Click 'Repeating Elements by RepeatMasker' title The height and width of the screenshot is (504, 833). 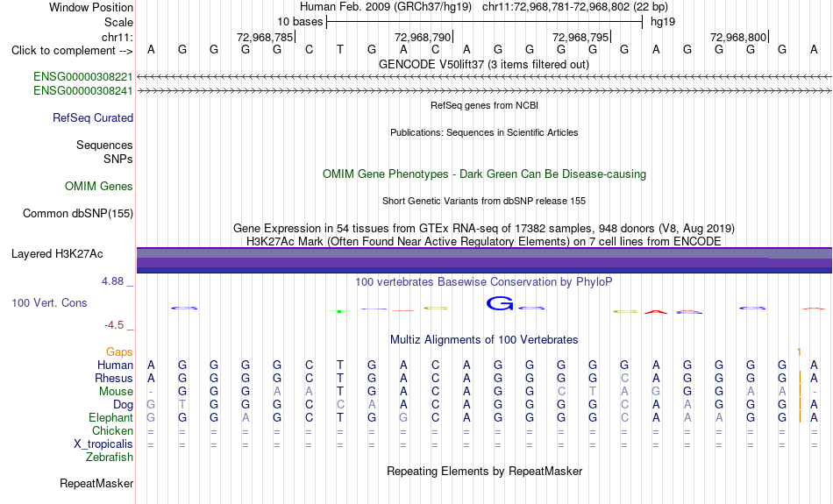point(485,471)
